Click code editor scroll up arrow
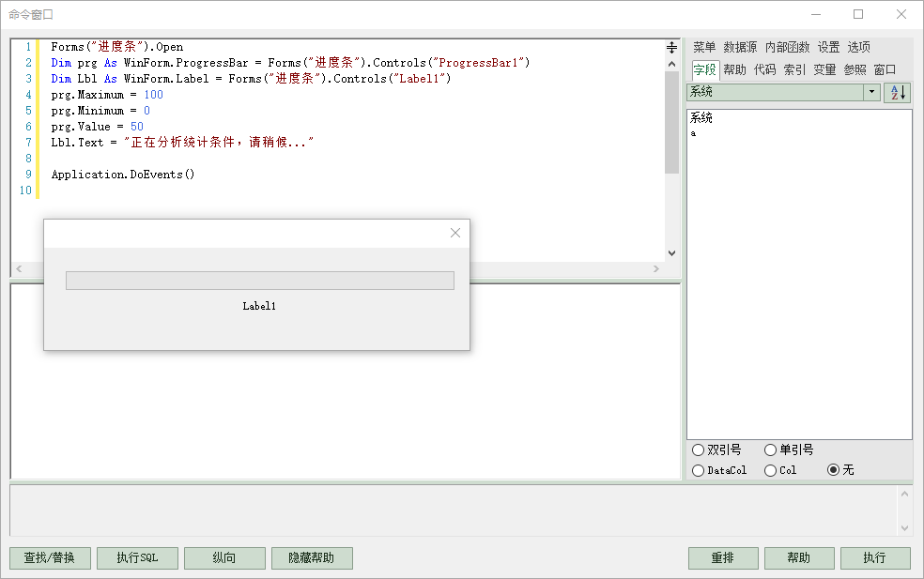The image size is (924, 579). pos(671,64)
